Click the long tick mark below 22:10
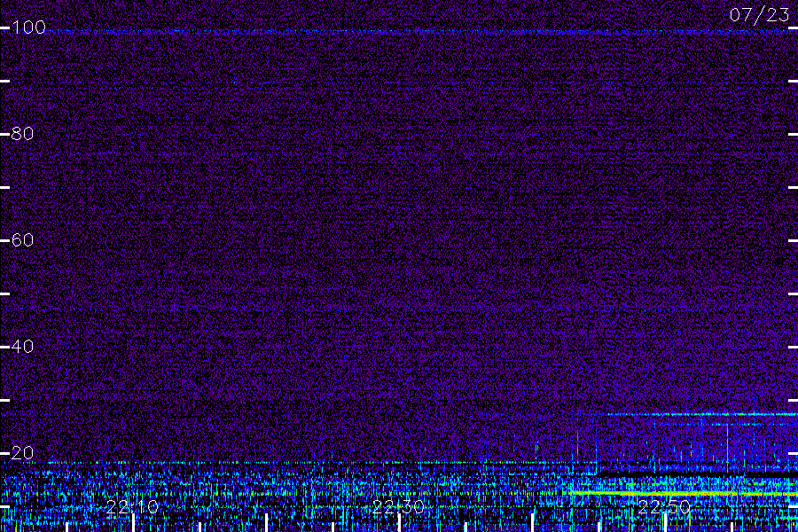Viewport: 798px width, 532px height. (133, 523)
